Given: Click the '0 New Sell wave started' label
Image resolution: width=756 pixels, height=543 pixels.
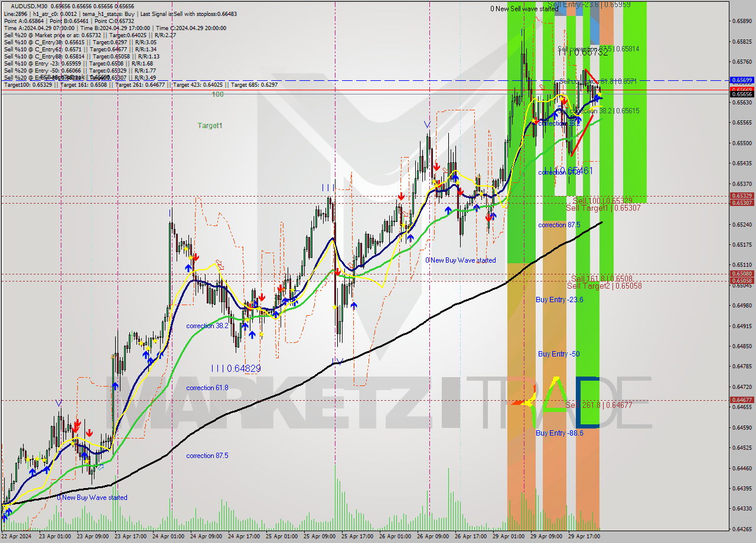Looking at the screenshot, I should coord(524,9).
